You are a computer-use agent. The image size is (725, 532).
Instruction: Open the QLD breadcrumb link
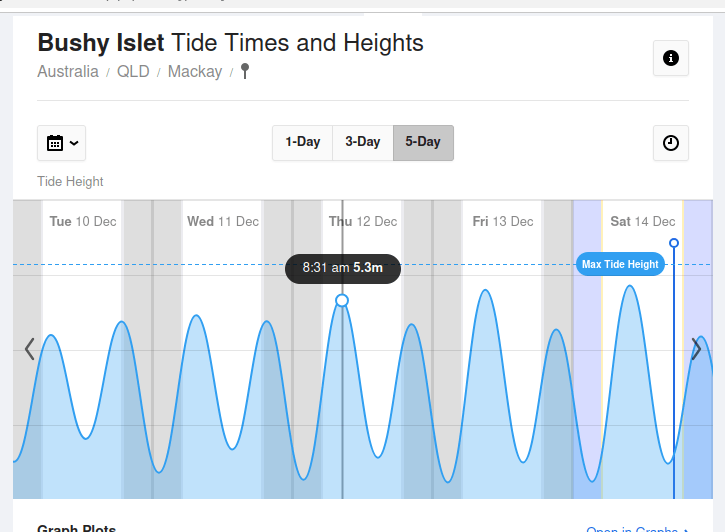[x=132, y=72]
